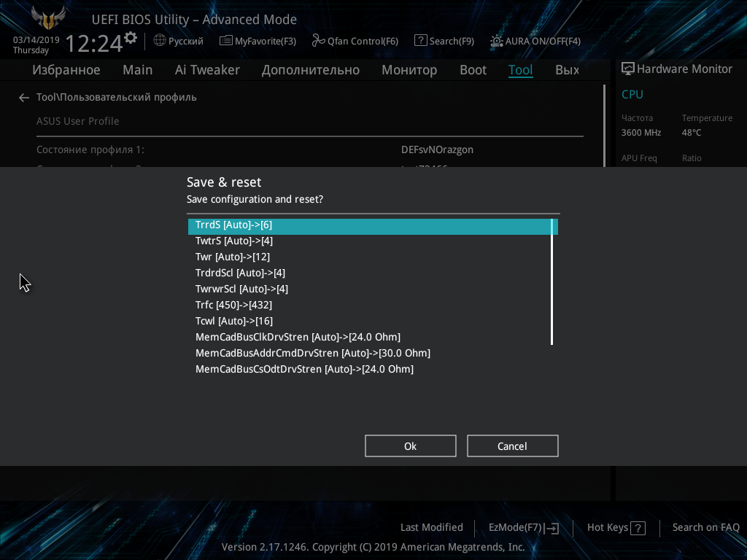
Task: Select Русский language option
Action: tap(186, 42)
